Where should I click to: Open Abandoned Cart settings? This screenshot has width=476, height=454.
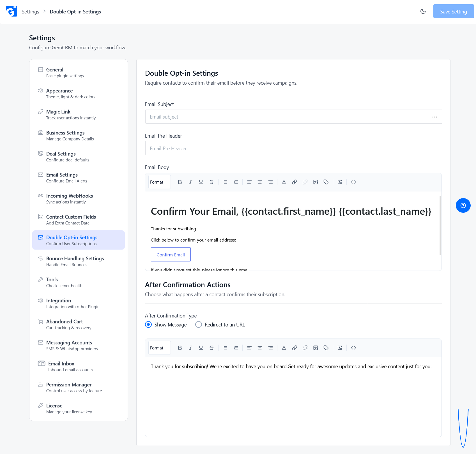[79, 324]
